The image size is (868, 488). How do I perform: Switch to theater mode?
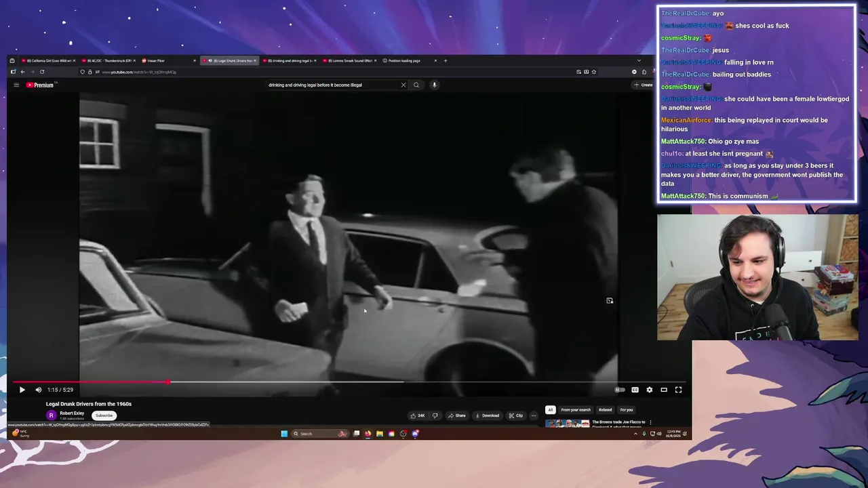click(664, 390)
